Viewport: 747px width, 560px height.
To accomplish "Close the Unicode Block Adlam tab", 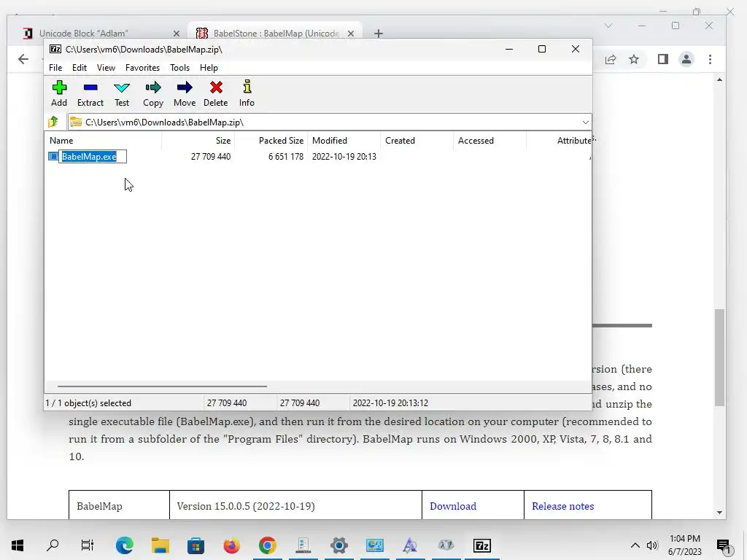I will coord(177,34).
